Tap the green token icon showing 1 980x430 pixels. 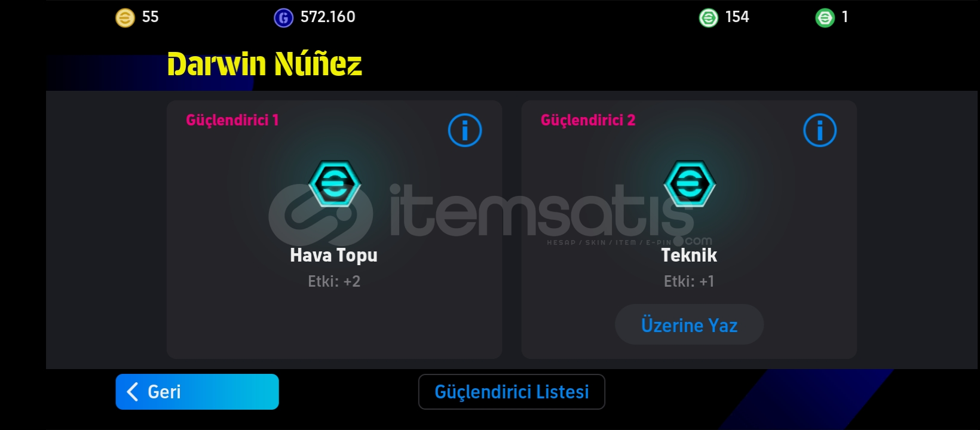(825, 18)
